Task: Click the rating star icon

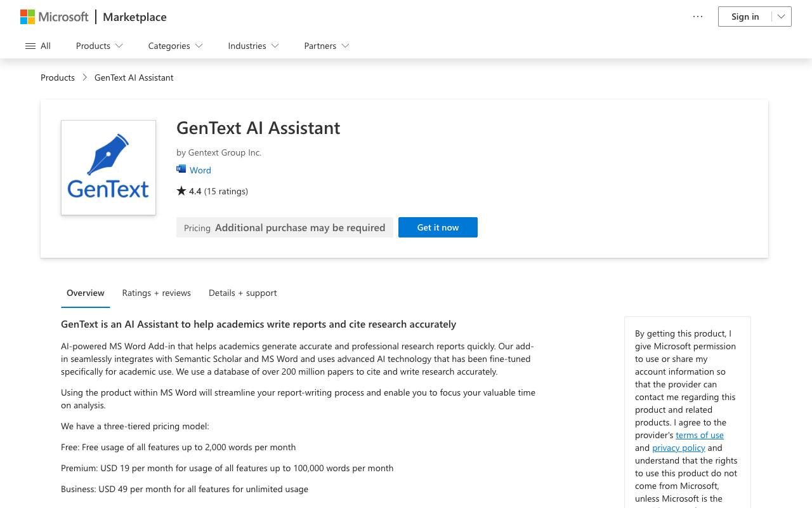Action: pyautogui.click(x=181, y=190)
